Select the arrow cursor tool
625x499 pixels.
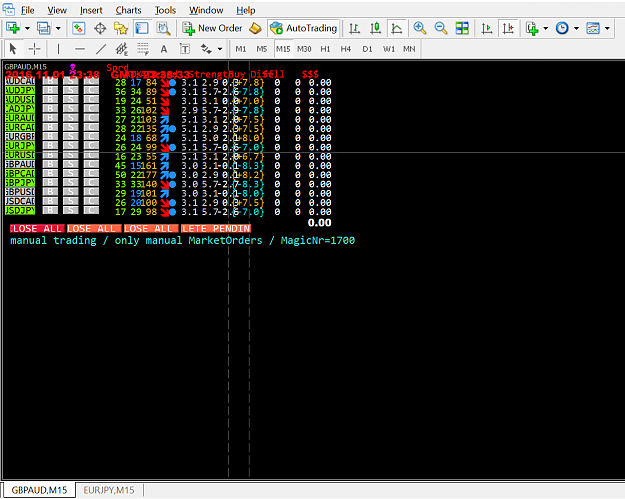point(13,49)
